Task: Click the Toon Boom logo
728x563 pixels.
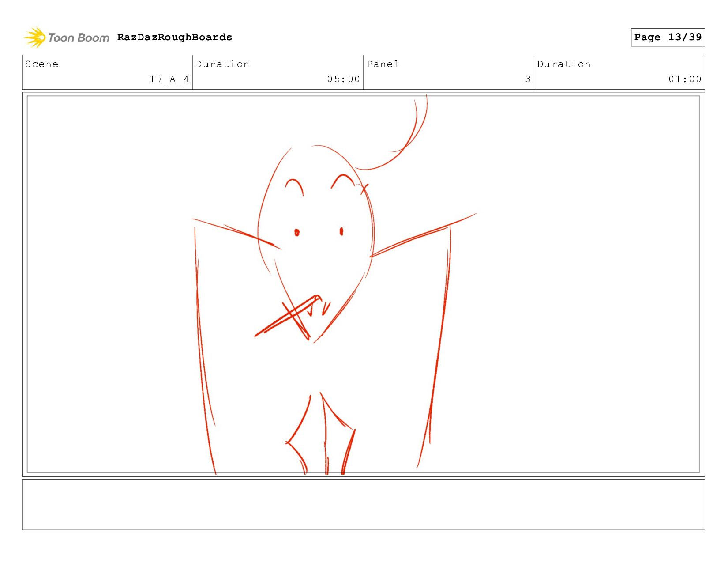Action: [66, 38]
